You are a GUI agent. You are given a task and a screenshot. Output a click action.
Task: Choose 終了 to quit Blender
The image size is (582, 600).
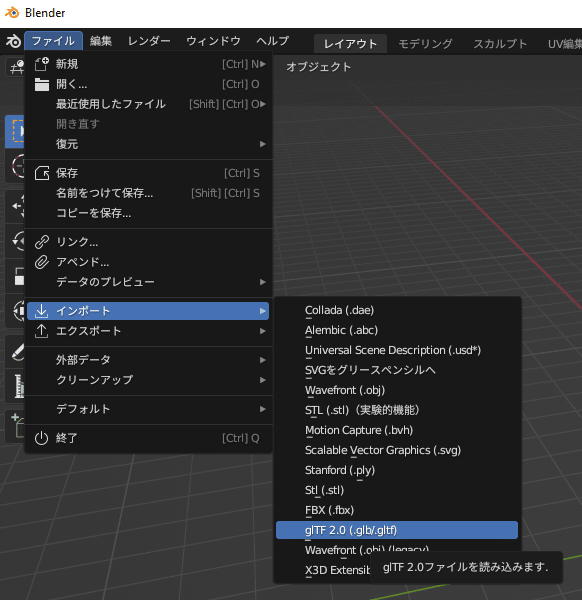(x=148, y=438)
